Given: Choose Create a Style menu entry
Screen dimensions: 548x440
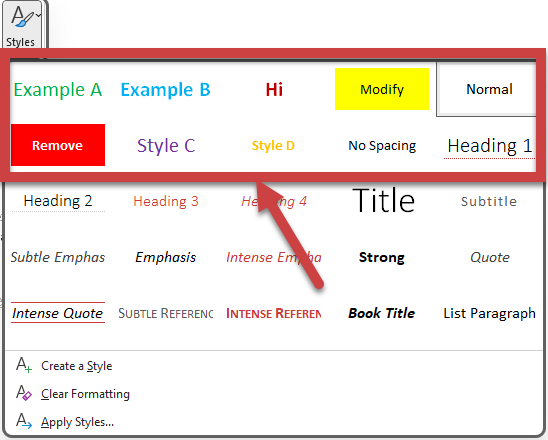Looking at the screenshot, I should pos(77,366).
